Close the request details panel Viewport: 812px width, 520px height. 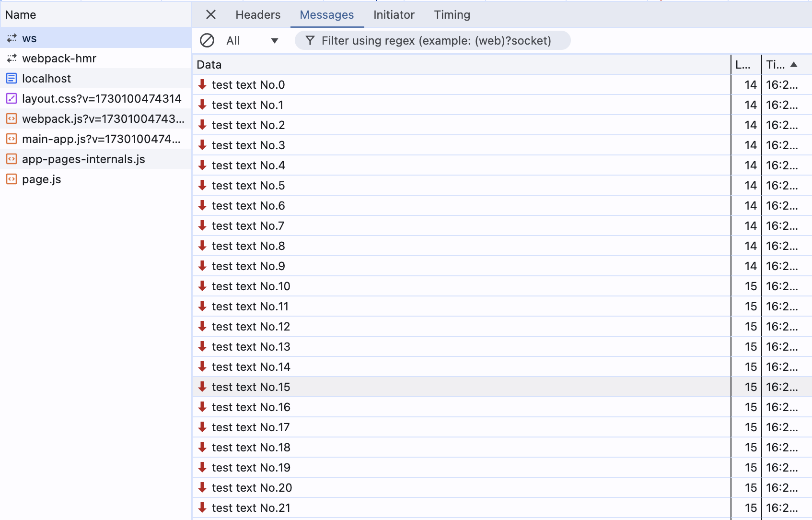coord(210,14)
